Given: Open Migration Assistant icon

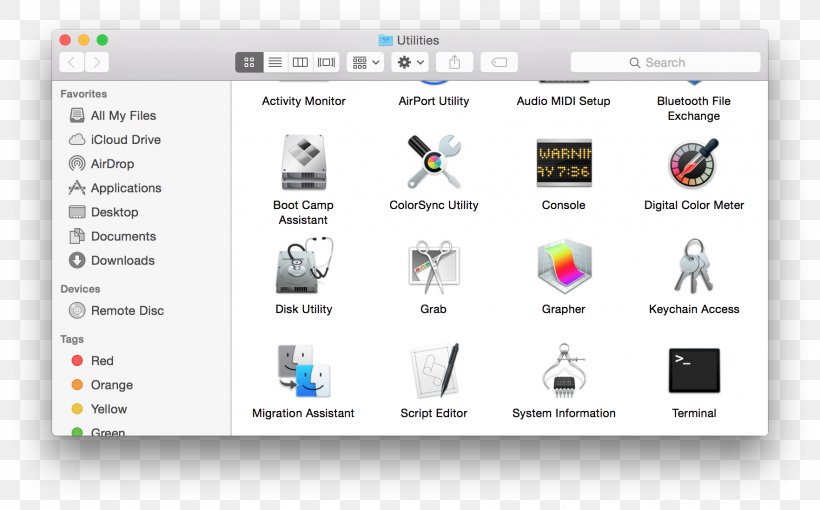Looking at the screenshot, I should pos(303,370).
